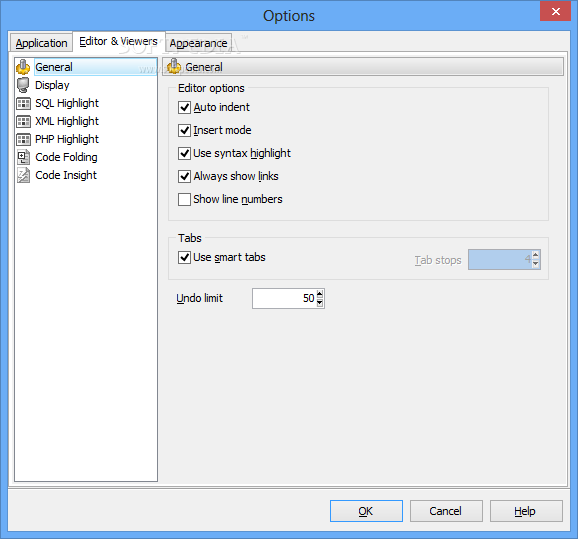This screenshot has height=539, width=578.
Task: Click the Tab stops input field
Action: coord(500,260)
